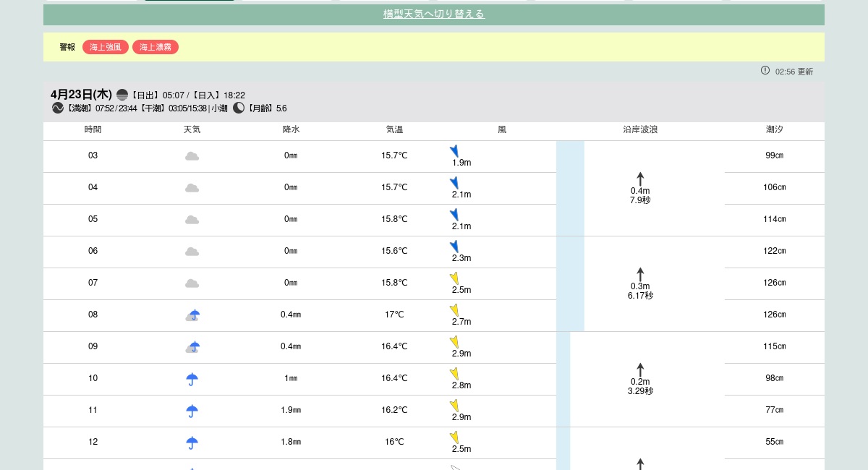This screenshot has height=470, width=868.
Task: Click the wave direction arrow above 0.3m
Action: (x=640, y=275)
